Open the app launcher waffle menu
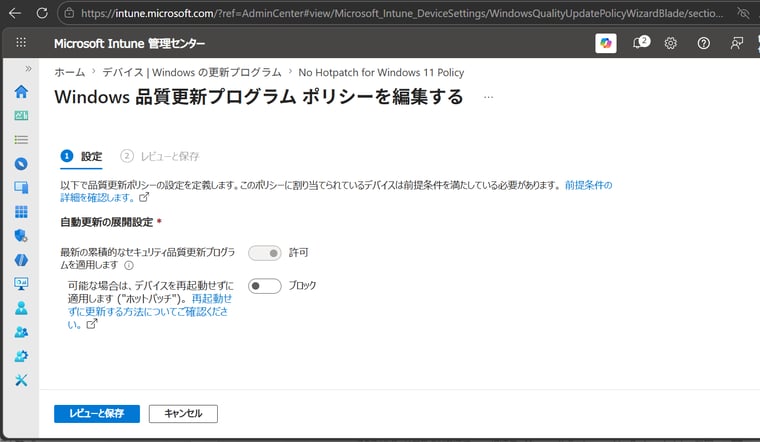This screenshot has width=760, height=442. click(21, 43)
